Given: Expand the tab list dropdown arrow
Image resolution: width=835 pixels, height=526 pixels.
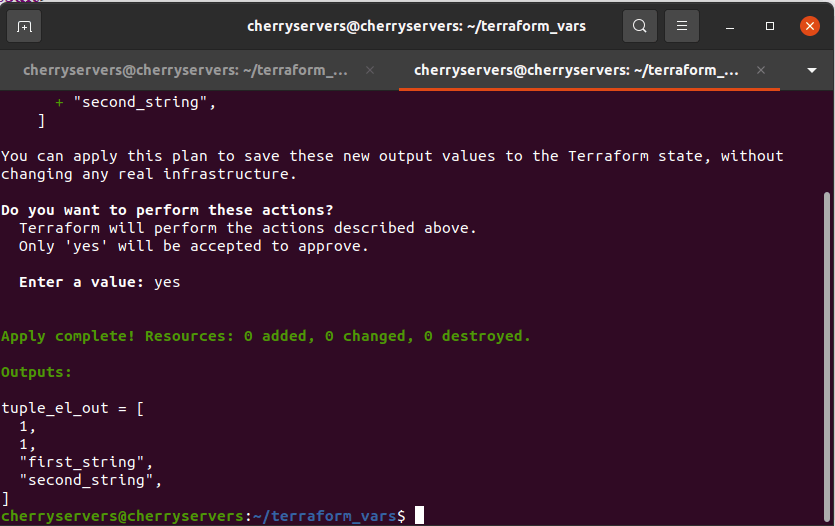Looking at the screenshot, I should click(x=812, y=71).
